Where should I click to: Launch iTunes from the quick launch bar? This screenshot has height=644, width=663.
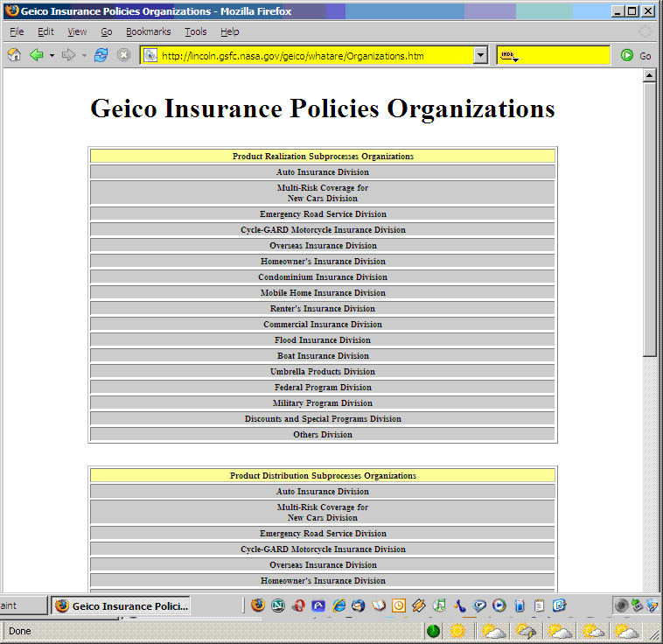click(x=439, y=605)
